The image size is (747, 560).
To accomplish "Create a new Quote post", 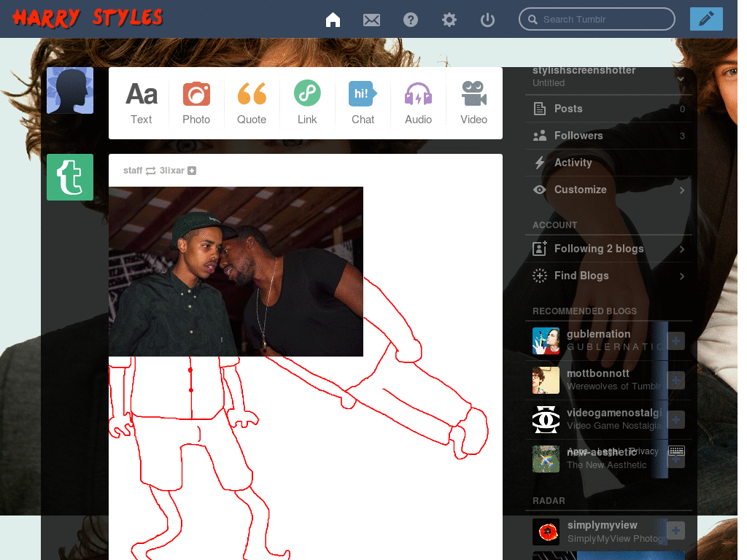I will pos(252,103).
